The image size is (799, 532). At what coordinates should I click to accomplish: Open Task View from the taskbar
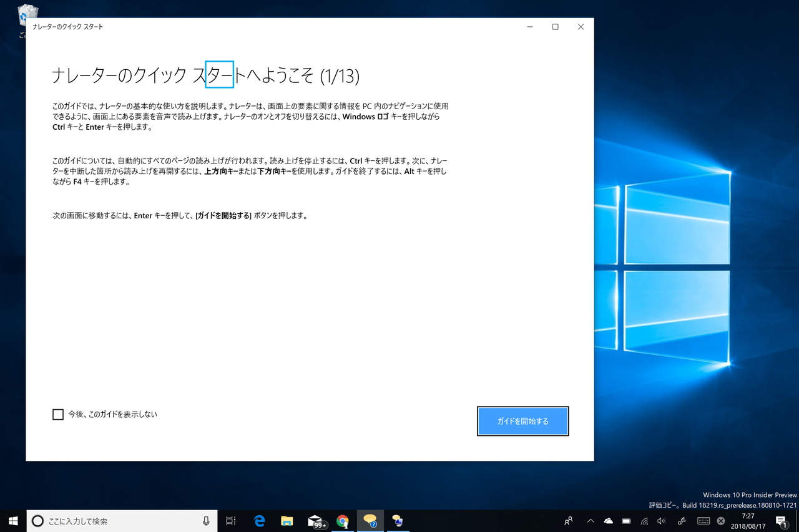coord(230,521)
